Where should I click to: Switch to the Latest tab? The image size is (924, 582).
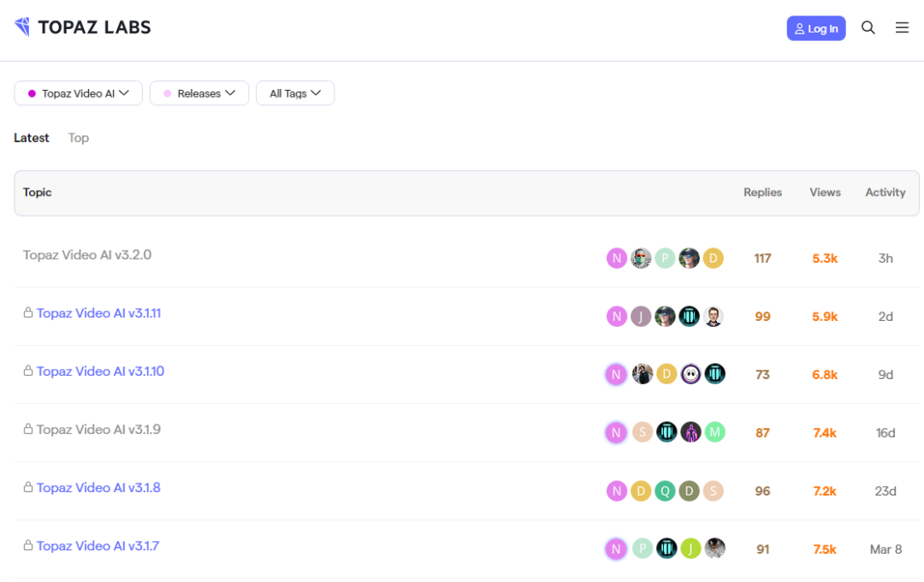pos(32,138)
